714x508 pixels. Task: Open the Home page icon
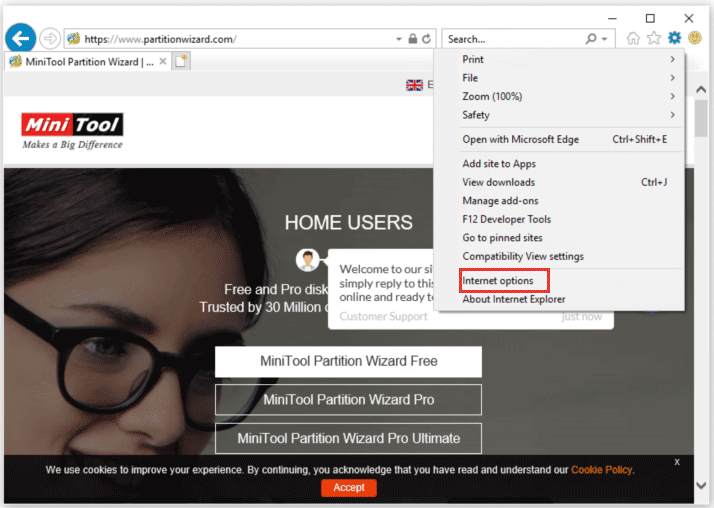633,38
